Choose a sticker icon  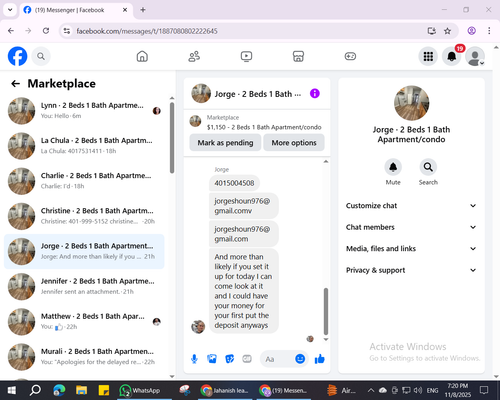[230, 359]
